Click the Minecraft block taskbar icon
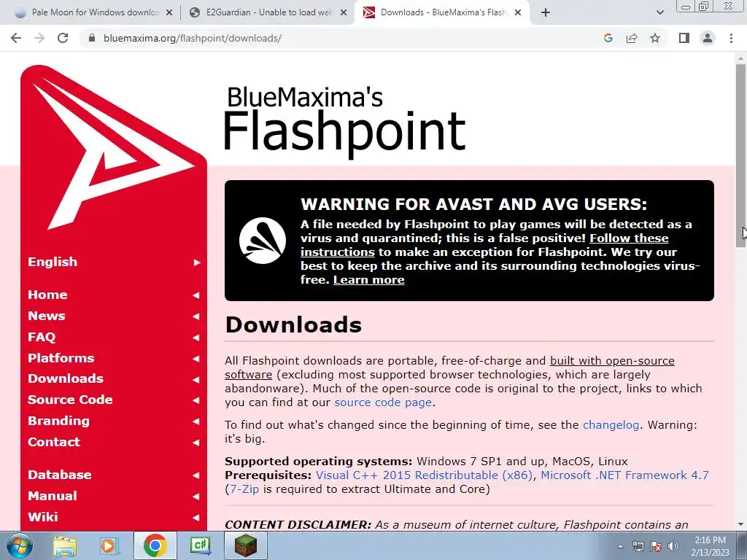The image size is (747, 560). (x=245, y=545)
